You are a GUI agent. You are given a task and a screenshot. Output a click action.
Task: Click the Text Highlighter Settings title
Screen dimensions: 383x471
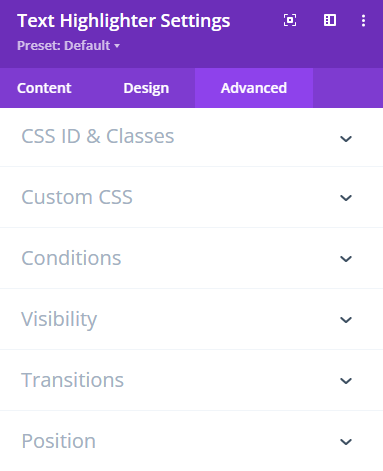[x=124, y=21]
